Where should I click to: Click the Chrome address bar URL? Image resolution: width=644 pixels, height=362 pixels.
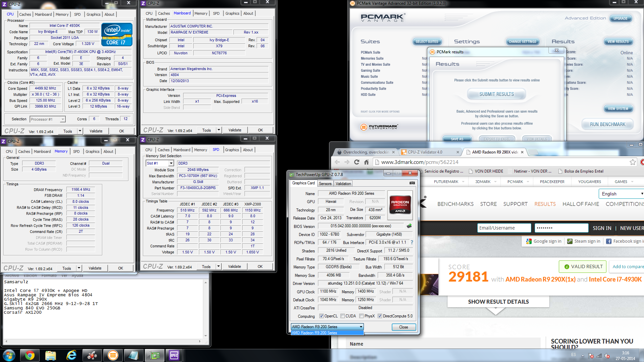click(420, 162)
